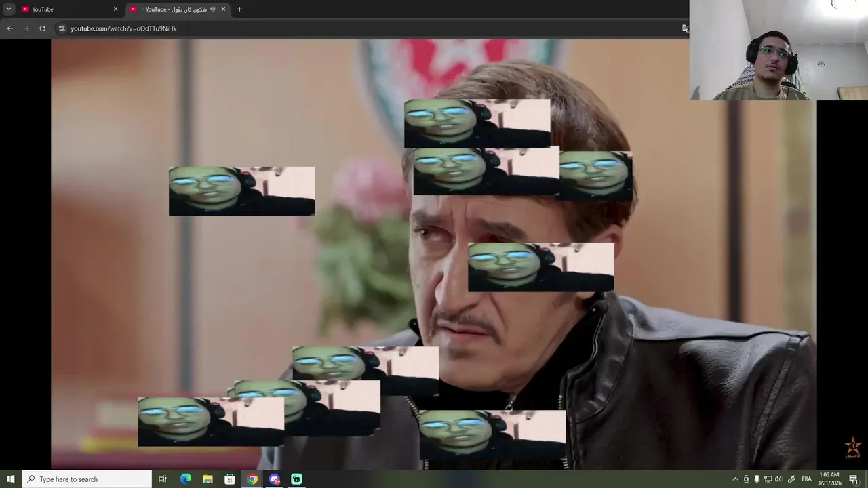
Task: Open the FRA language input switcher
Action: (807, 479)
